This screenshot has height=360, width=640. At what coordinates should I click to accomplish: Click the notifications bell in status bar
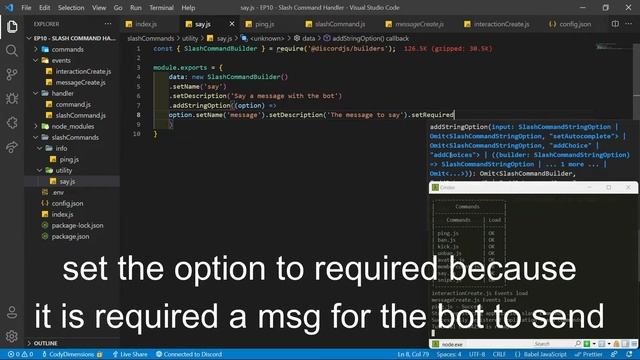[x=629, y=354]
